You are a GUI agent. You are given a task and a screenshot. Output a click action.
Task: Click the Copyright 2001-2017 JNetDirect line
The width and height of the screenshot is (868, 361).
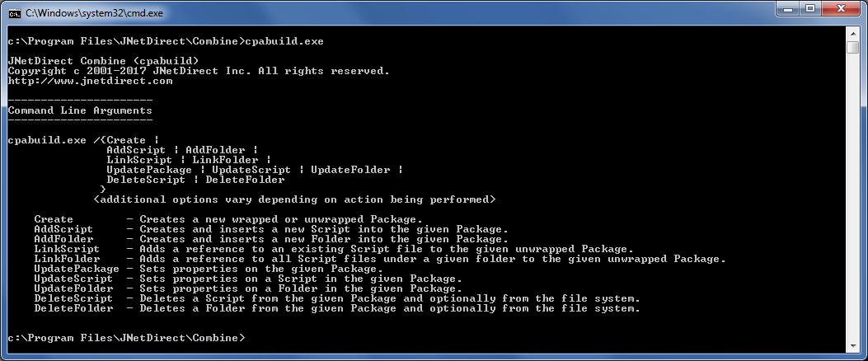click(x=199, y=71)
